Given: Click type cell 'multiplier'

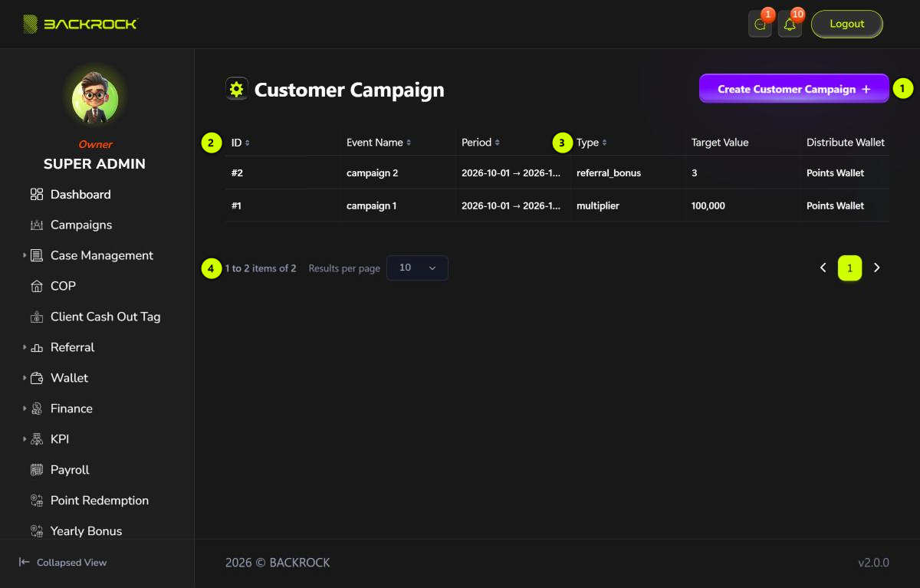Looking at the screenshot, I should point(598,206).
